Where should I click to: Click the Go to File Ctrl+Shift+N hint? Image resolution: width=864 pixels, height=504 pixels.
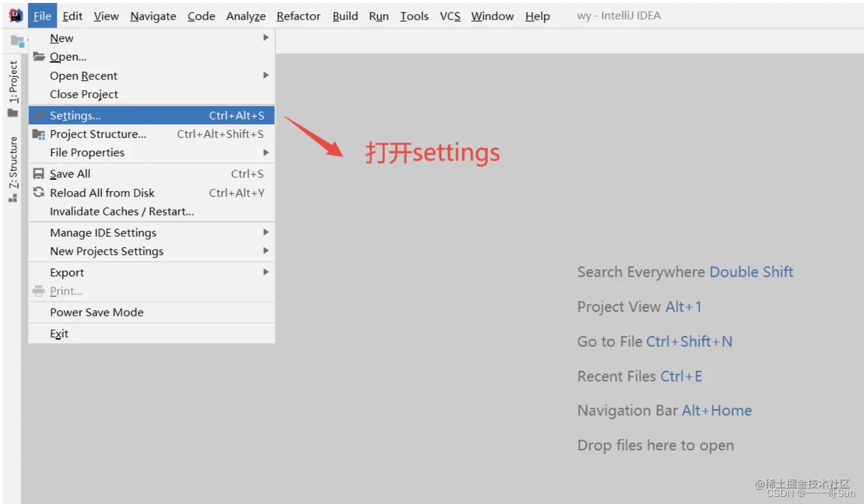655,341
